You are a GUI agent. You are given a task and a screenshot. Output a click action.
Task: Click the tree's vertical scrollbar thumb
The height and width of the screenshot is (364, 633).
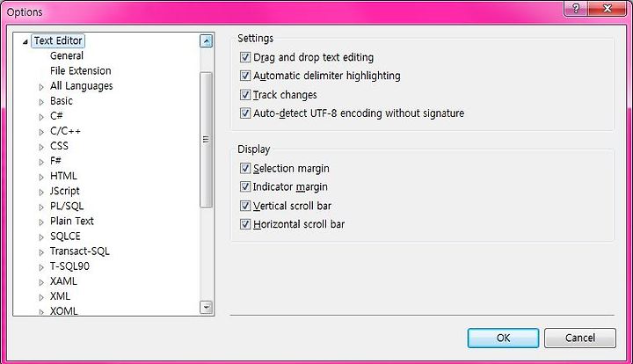pyautogui.click(x=206, y=140)
